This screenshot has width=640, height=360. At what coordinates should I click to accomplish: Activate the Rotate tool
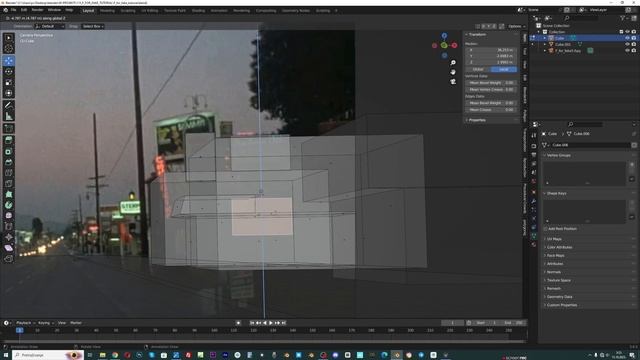coord(9,71)
